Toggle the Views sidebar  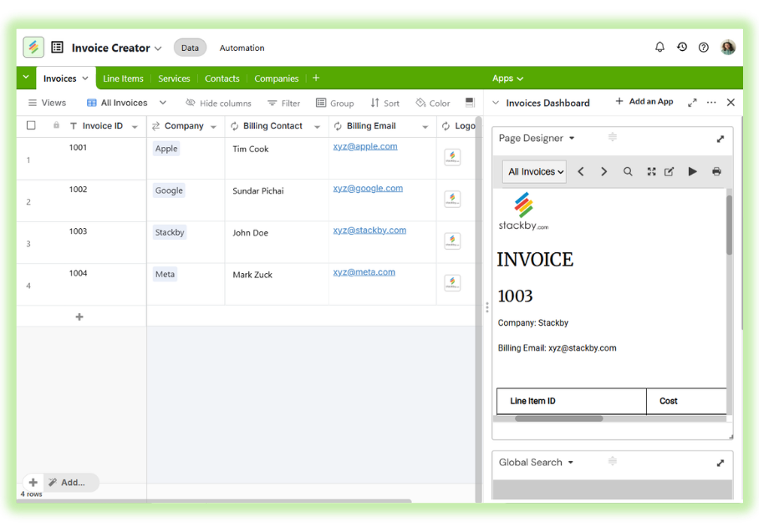[x=47, y=104]
